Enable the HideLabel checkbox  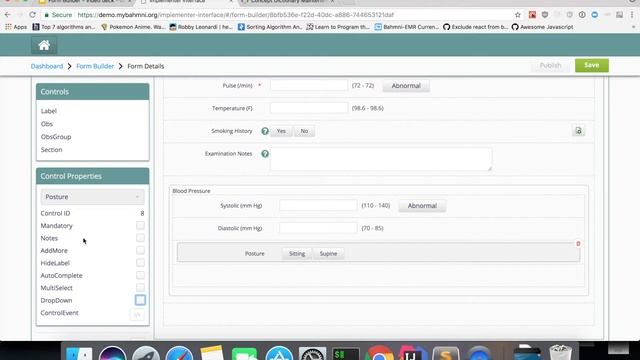(140, 263)
